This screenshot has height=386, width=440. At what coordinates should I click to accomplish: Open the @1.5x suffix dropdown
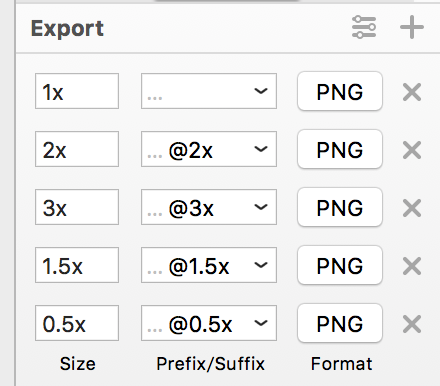[261, 265]
